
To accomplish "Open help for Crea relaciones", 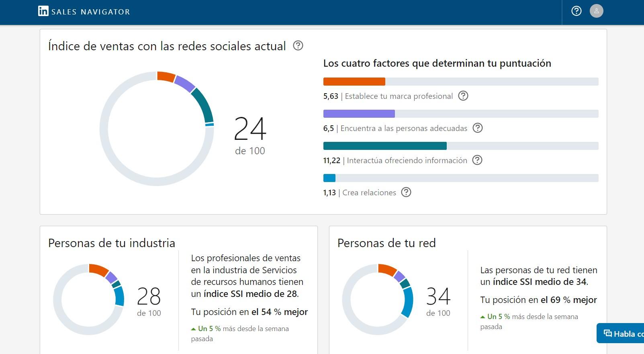I will [x=406, y=192].
